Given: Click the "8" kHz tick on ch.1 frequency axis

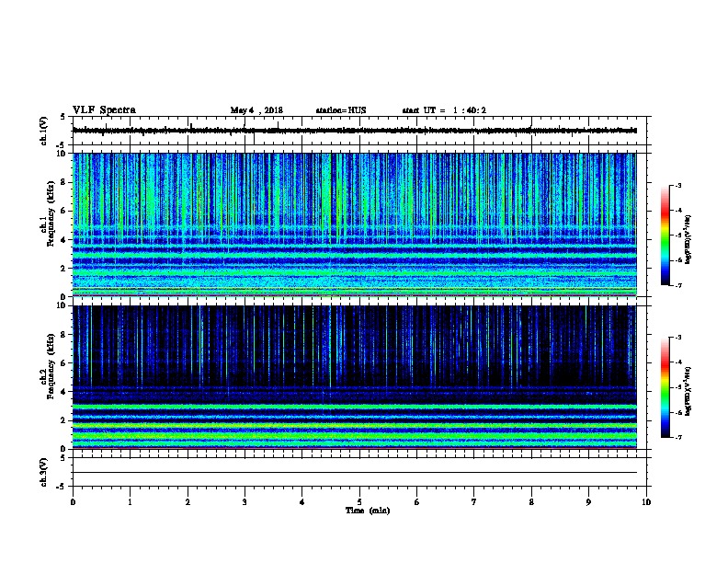Looking at the screenshot, I should click(63, 182).
